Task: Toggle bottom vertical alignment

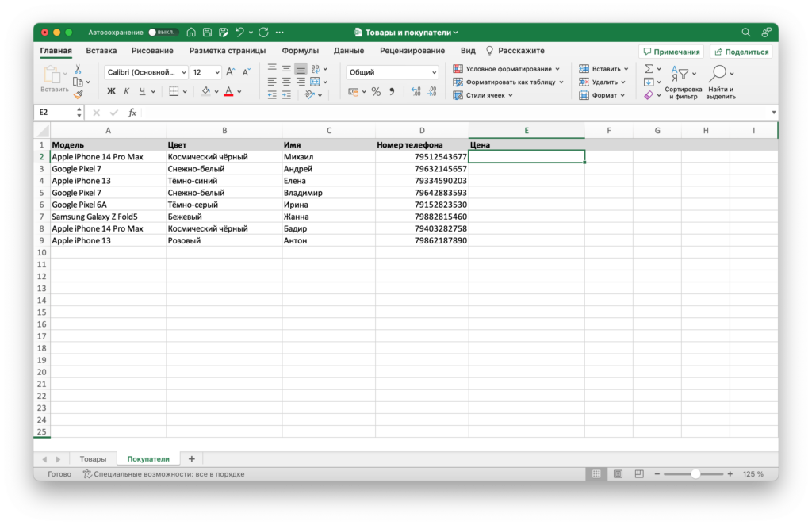Action: pos(301,69)
